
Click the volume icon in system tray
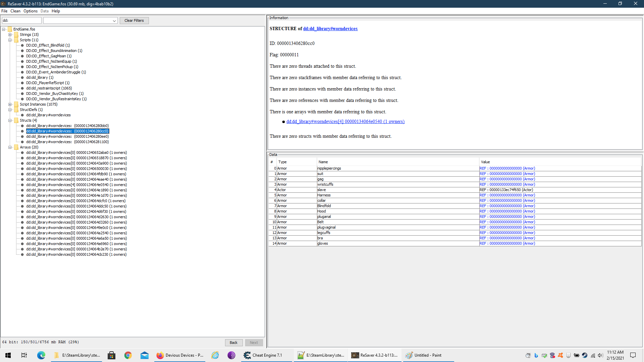coord(600,355)
